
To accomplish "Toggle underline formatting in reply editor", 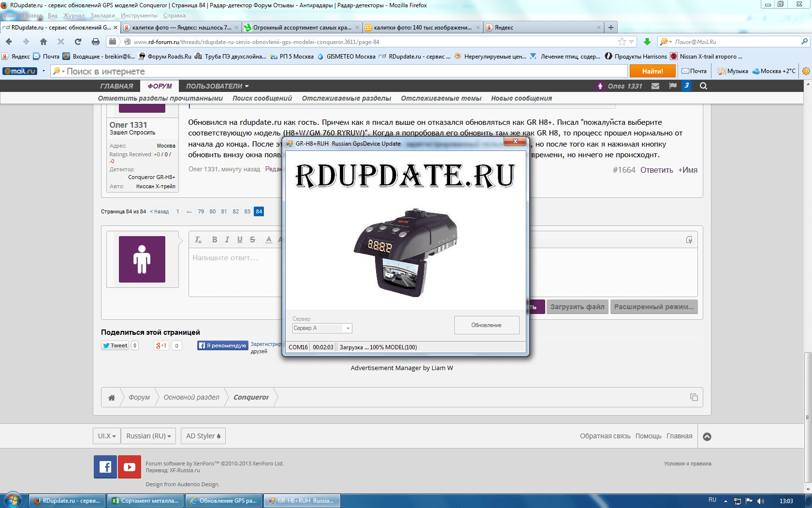I will 240,239.
